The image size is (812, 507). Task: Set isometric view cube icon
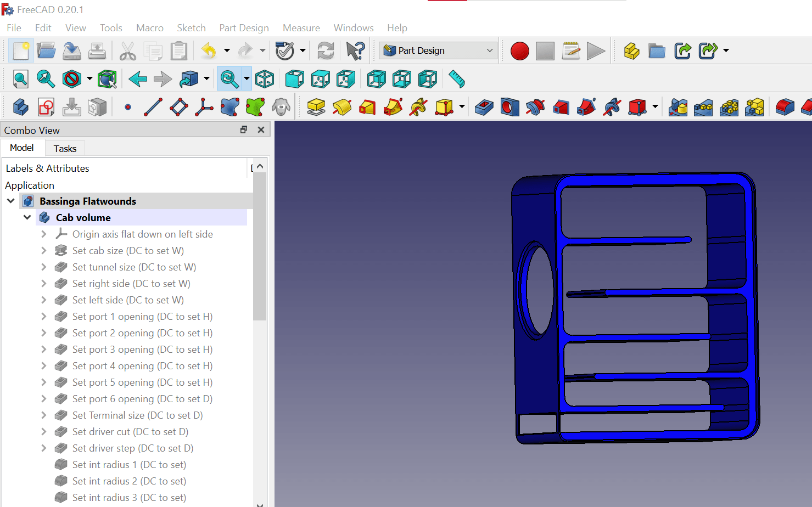point(265,79)
